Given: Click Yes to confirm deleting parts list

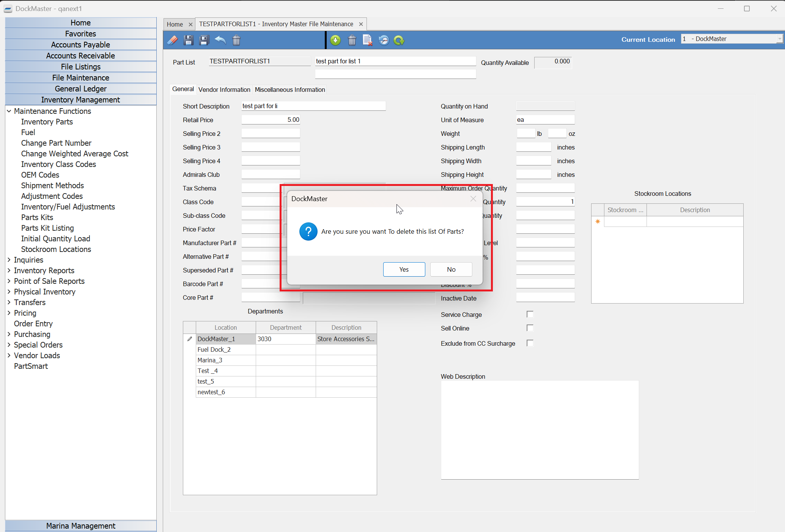Looking at the screenshot, I should (x=404, y=269).
